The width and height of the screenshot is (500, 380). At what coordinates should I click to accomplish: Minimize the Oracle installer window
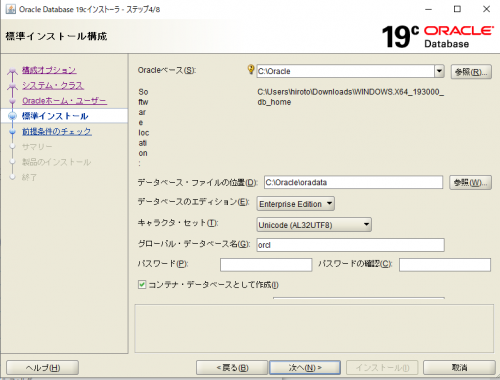coord(428,9)
